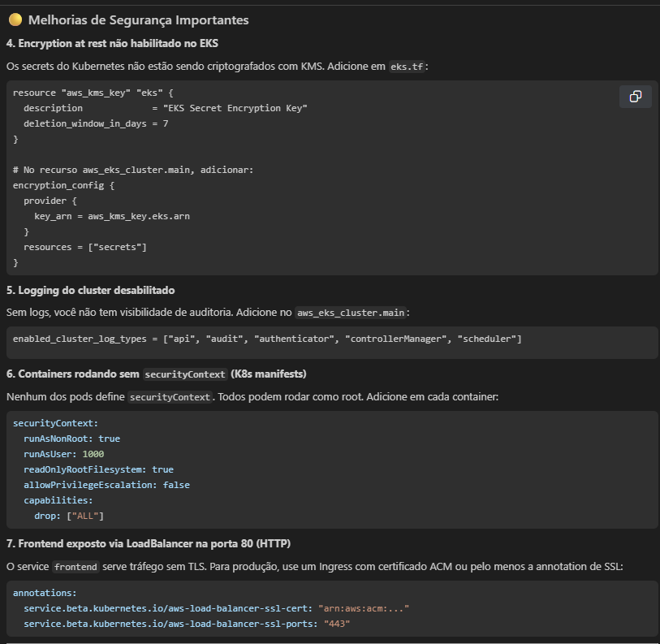Click heading '7. Frontend exposto via LoadBalancer'
Viewport: 660px width, 644px height.
(148, 542)
